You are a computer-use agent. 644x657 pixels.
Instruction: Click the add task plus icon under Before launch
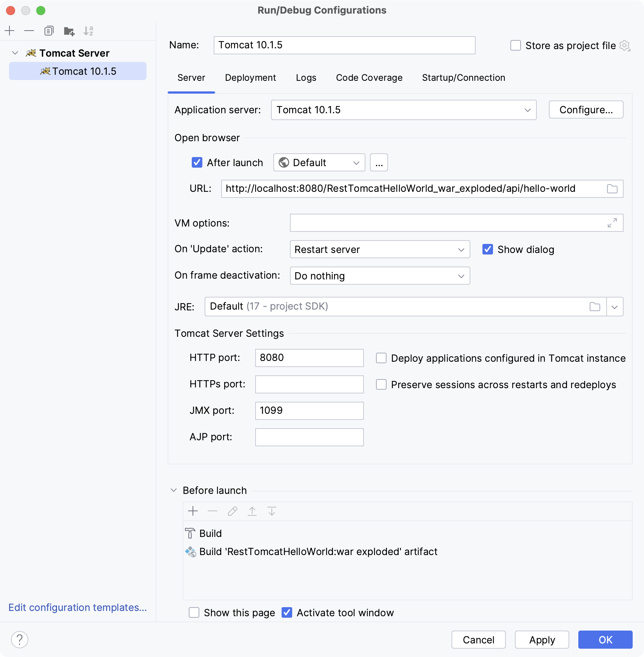click(x=193, y=511)
